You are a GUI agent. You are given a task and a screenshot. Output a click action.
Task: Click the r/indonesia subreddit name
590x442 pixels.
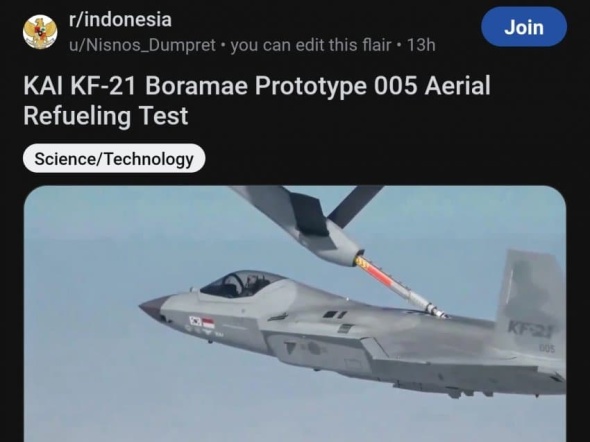click(120, 20)
